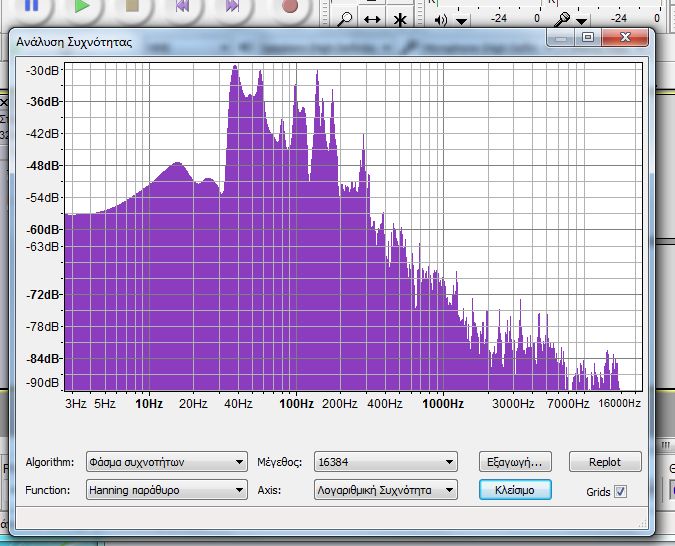Open the Algorithm dropdown showing Φάσμα συχνοτήτων

click(167, 462)
